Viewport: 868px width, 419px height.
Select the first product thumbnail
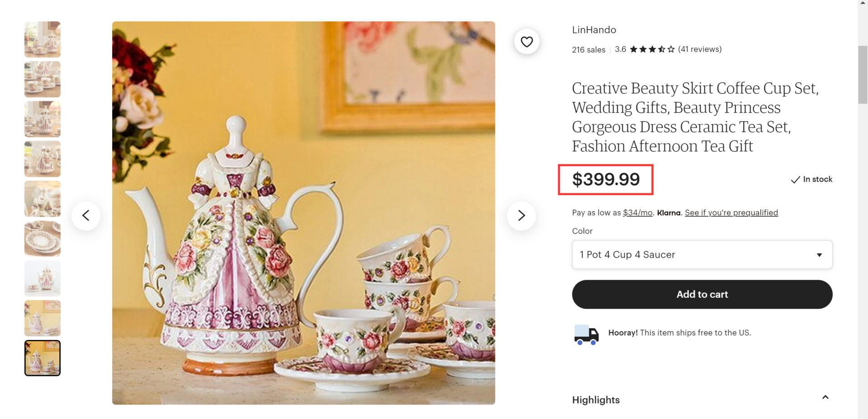point(42,39)
